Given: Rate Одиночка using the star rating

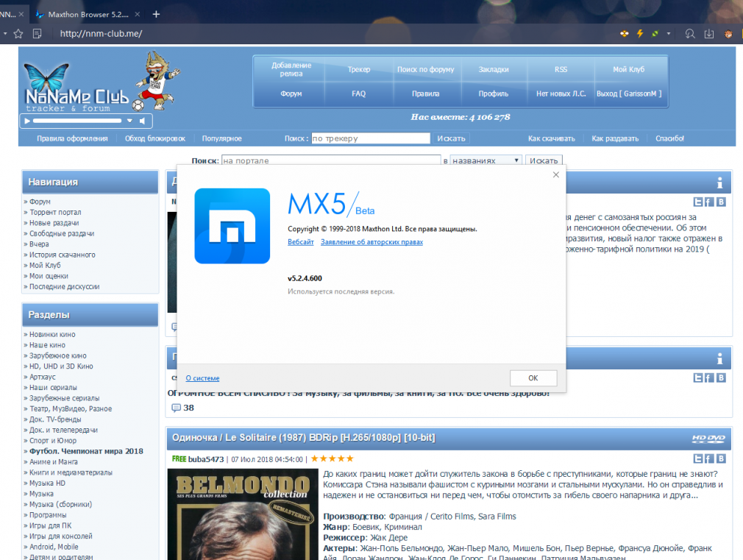Looking at the screenshot, I should click(333, 458).
